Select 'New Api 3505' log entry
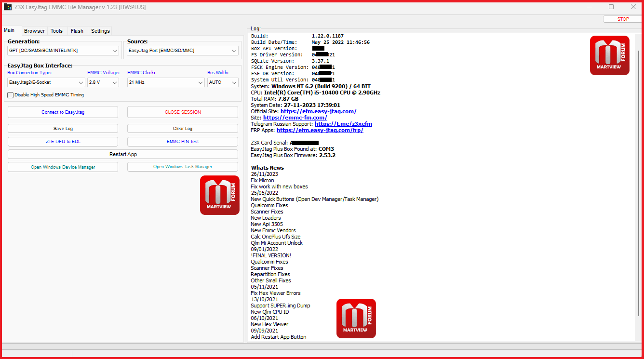644x359 pixels. click(x=267, y=224)
